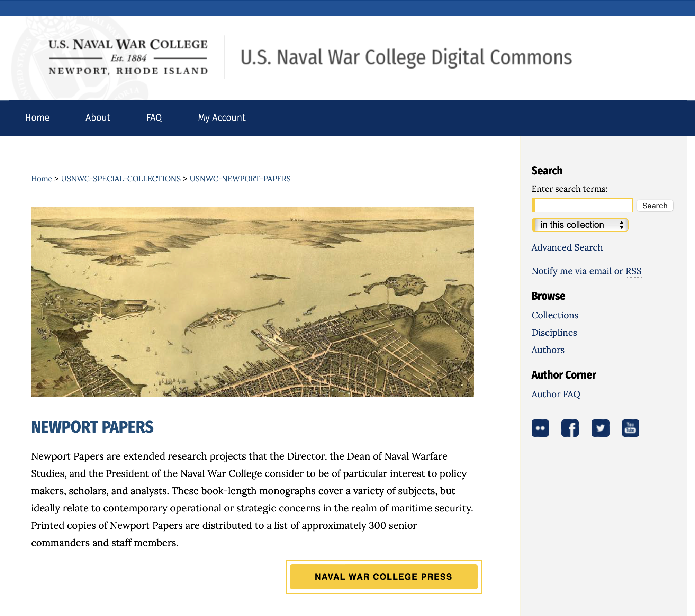Open the Facebook social icon
This screenshot has height=616, width=695.
(x=570, y=428)
